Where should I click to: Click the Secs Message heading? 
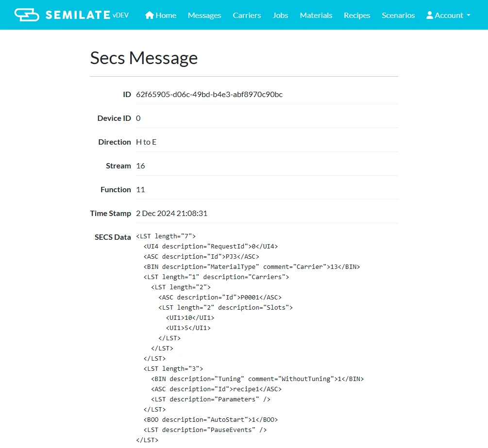(x=144, y=58)
